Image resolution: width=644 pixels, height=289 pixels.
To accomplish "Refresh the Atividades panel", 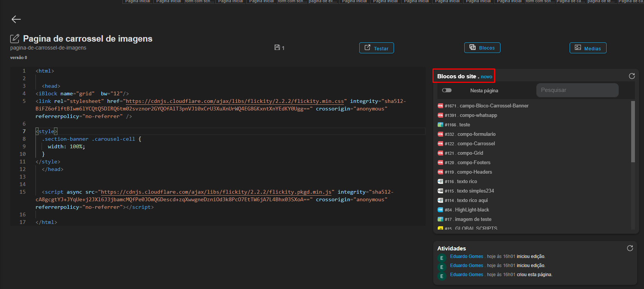I will click(630, 248).
